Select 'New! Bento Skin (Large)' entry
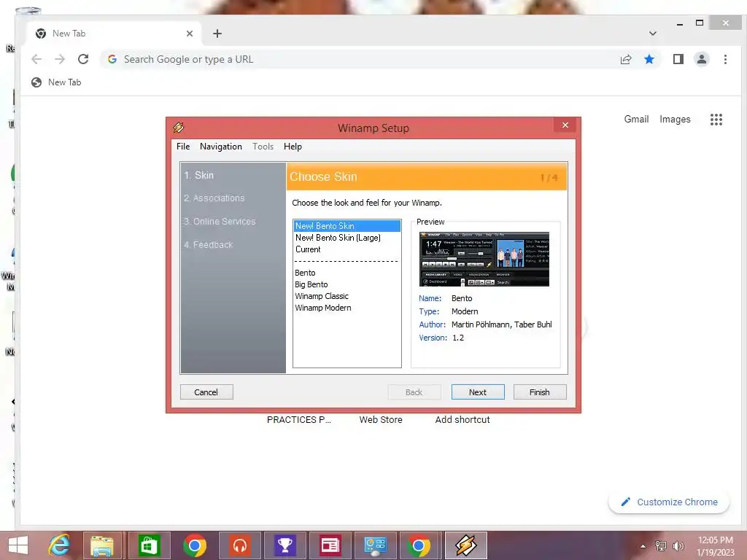Screen dimensions: 747x560 [347, 238]
